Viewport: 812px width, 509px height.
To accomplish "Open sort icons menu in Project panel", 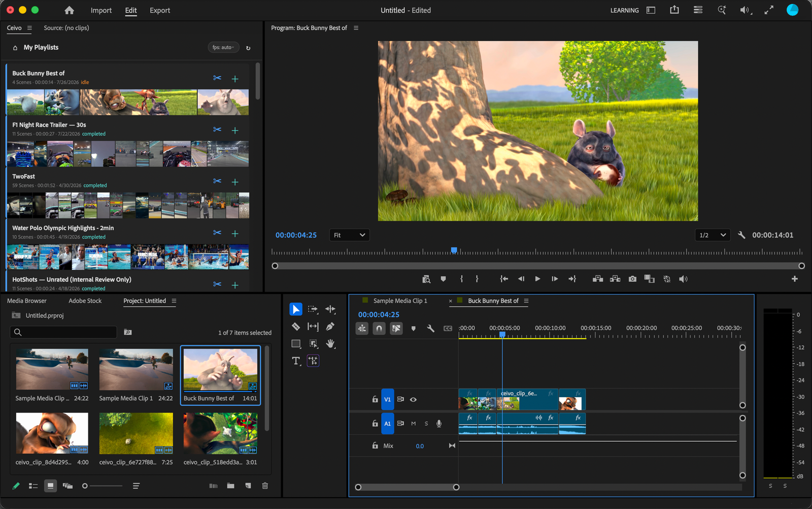I will point(136,486).
